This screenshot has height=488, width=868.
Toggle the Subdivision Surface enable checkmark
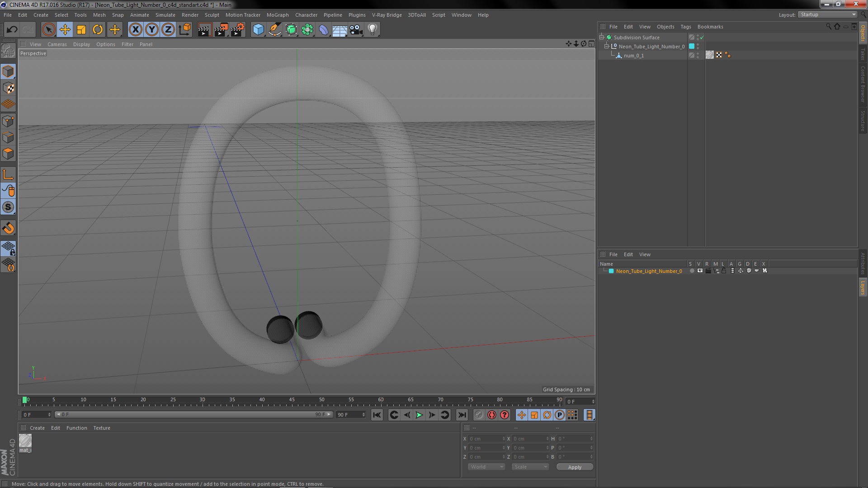click(x=702, y=38)
